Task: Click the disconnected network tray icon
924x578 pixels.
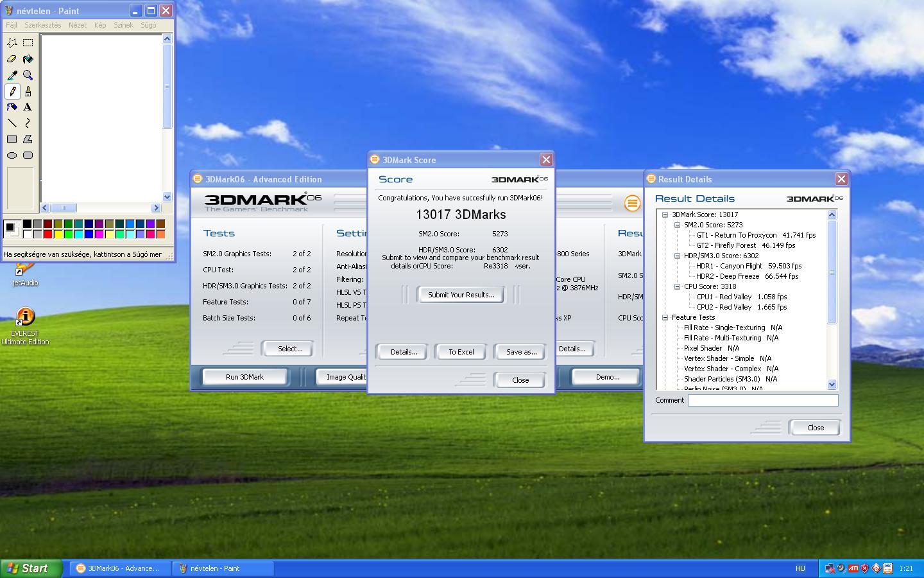Action: tap(830, 568)
